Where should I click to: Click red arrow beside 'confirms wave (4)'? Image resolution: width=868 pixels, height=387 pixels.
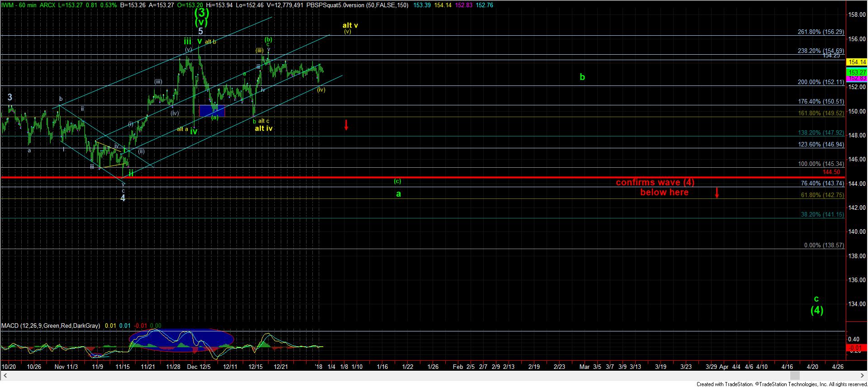tap(717, 193)
